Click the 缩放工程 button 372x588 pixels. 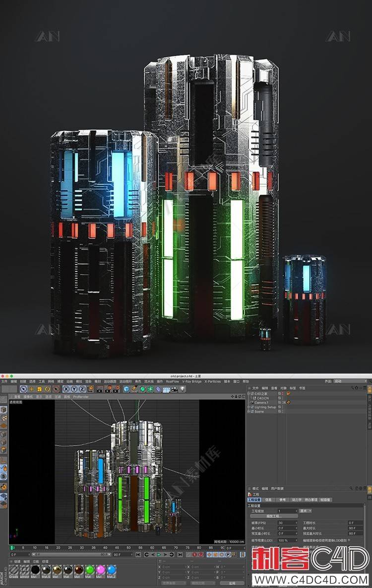pos(273,516)
